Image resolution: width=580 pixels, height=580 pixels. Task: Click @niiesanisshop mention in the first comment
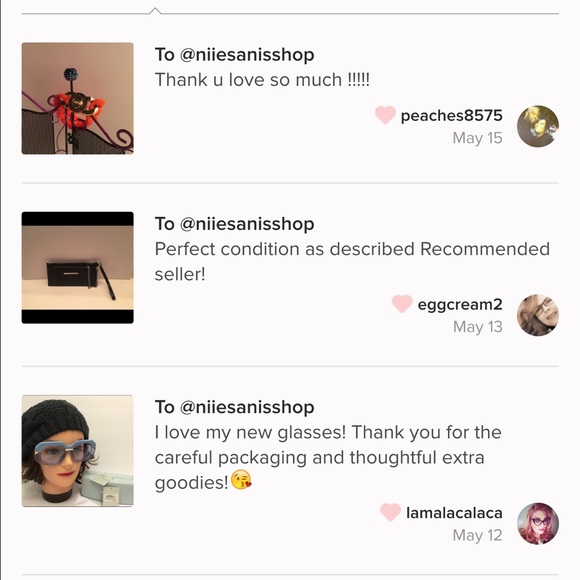point(247,55)
